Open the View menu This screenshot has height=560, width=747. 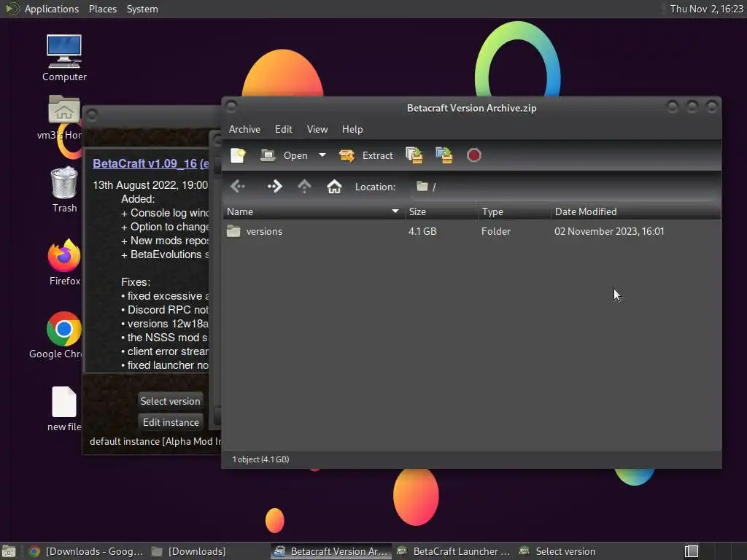click(317, 129)
